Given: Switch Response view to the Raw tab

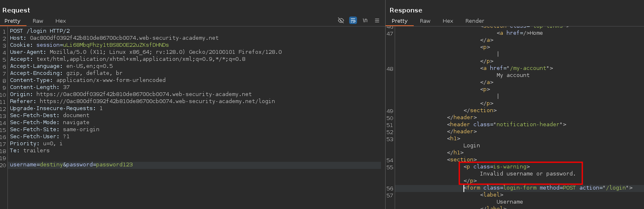Looking at the screenshot, I should point(425,21).
